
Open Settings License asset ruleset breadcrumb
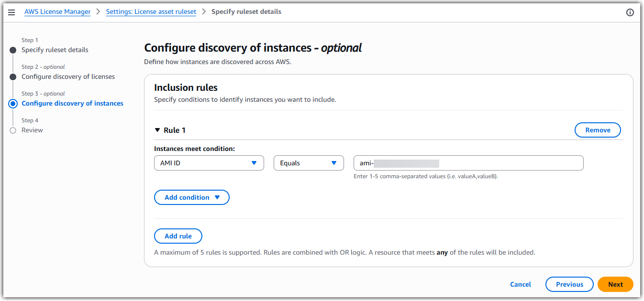coord(151,11)
